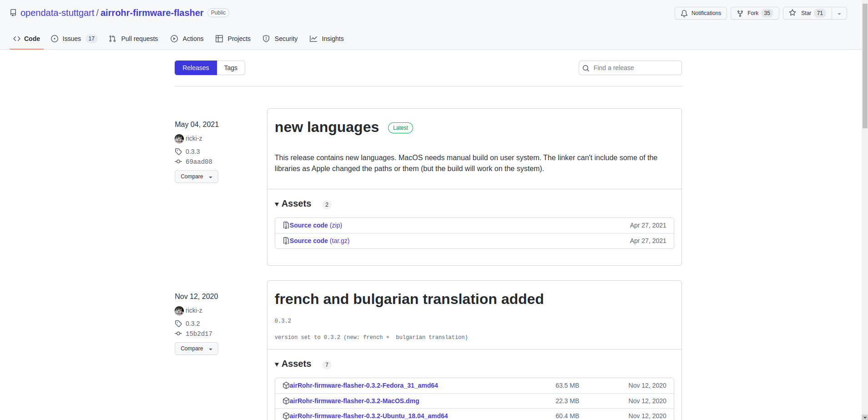Click the Fork icon
Image resolution: width=868 pixels, height=420 pixels.
(740, 13)
